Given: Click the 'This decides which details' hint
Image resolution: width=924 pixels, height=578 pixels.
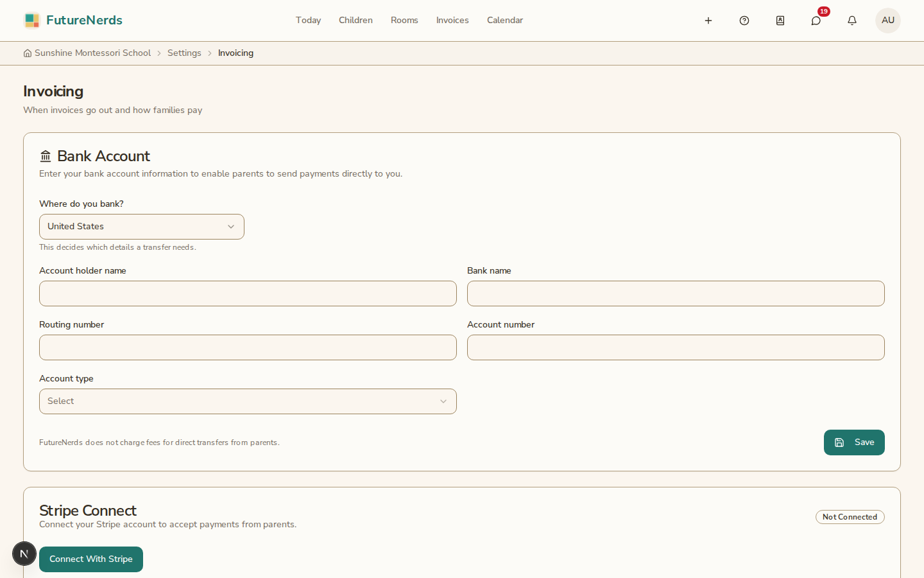Looking at the screenshot, I should point(117,247).
